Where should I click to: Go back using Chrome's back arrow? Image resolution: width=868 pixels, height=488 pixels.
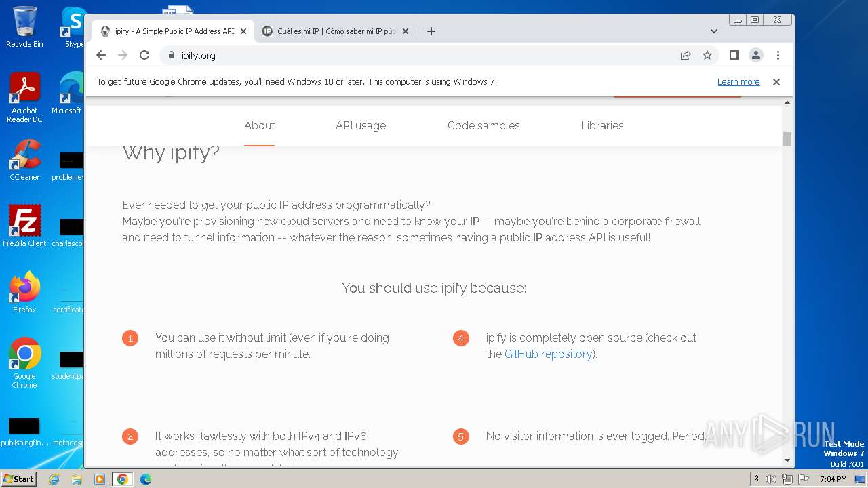(x=101, y=55)
